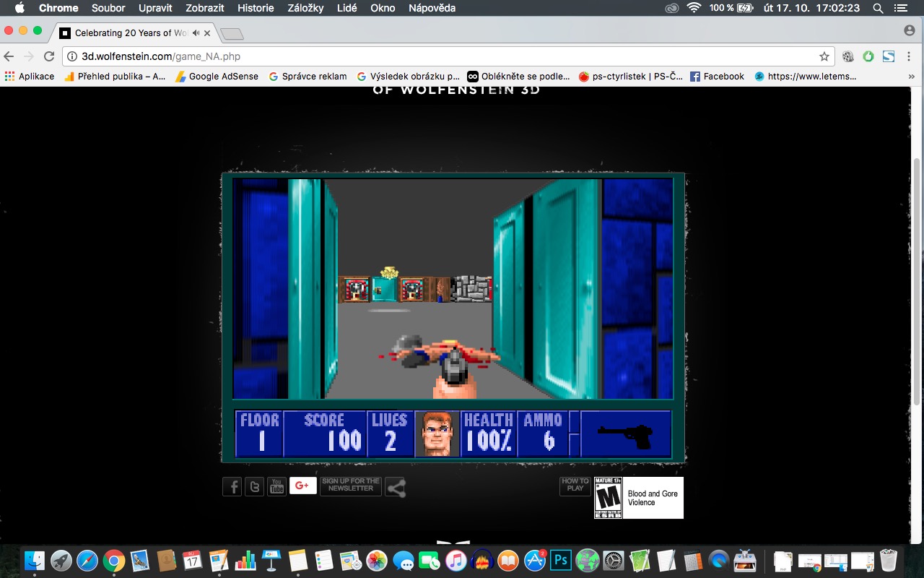
Task: Click the Google+ share button
Action: (303, 486)
